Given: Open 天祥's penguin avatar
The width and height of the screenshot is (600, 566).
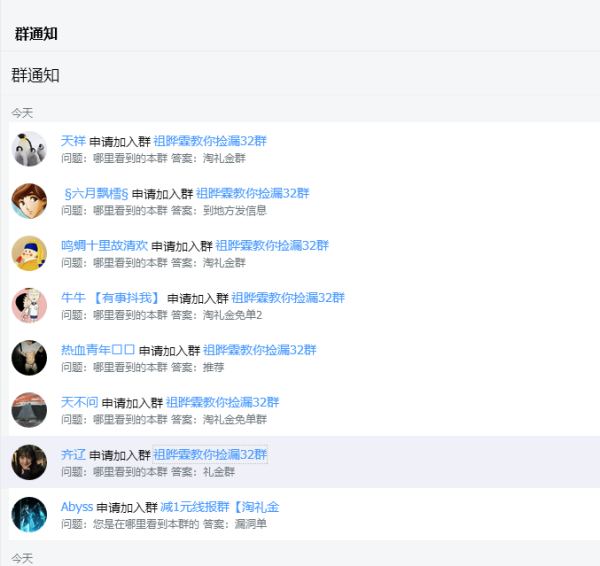Looking at the screenshot, I should pyautogui.click(x=29, y=149).
